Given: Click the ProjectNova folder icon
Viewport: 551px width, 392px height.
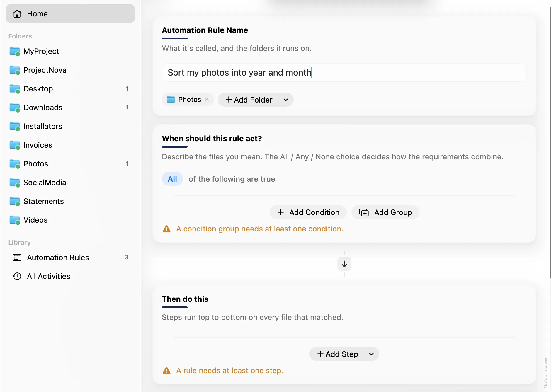Looking at the screenshot, I should [x=15, y=70].
